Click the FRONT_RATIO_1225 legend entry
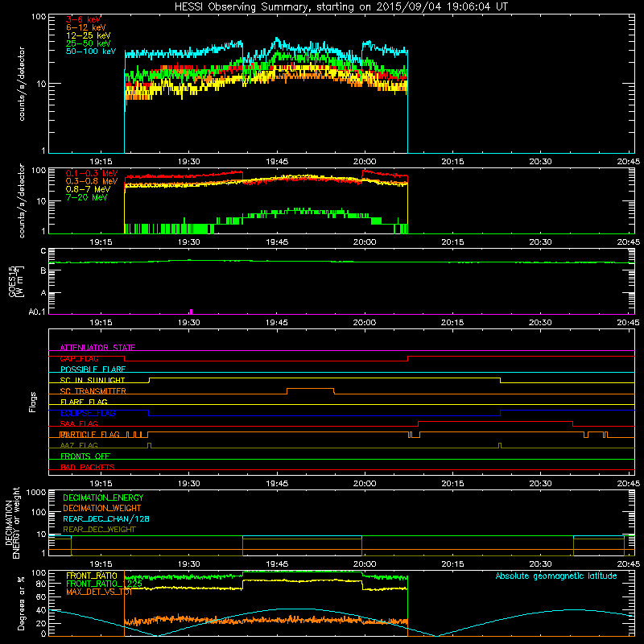644x644 pixels. tap(105, 584)
